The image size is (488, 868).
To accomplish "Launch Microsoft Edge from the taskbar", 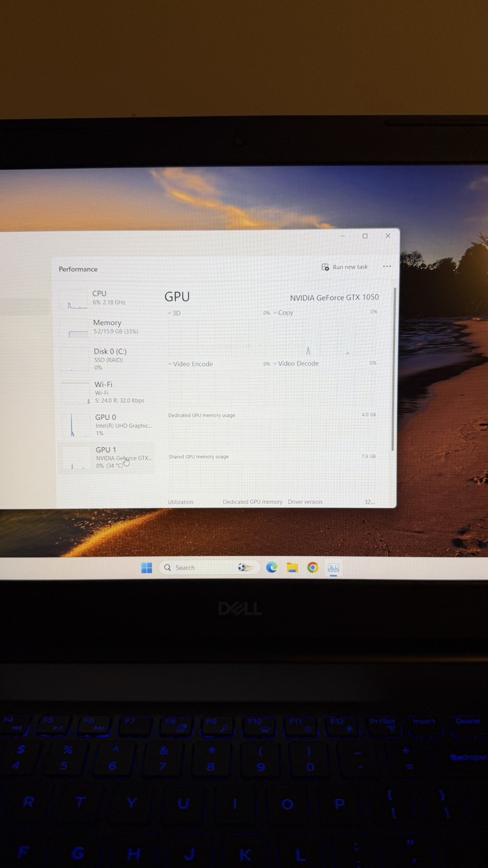I will point(272,567).
